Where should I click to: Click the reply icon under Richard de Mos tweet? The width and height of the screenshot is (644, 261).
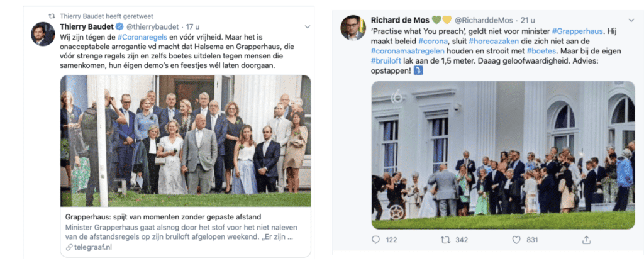tap(376, 240)
